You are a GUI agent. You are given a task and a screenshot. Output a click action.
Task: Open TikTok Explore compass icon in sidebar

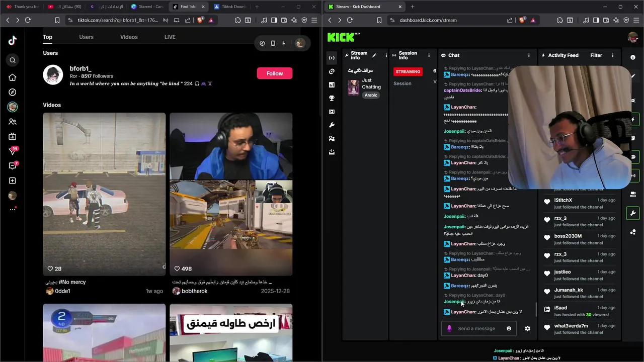13,93
